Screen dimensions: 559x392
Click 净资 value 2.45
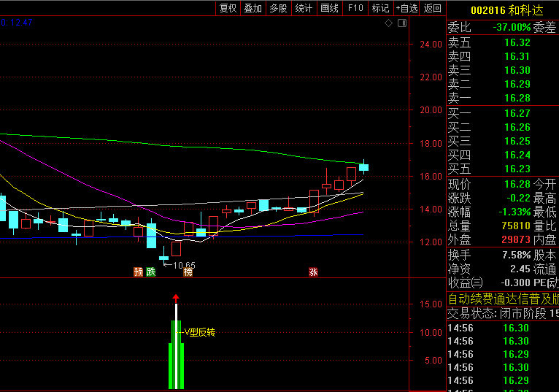(x=520, y=269)
